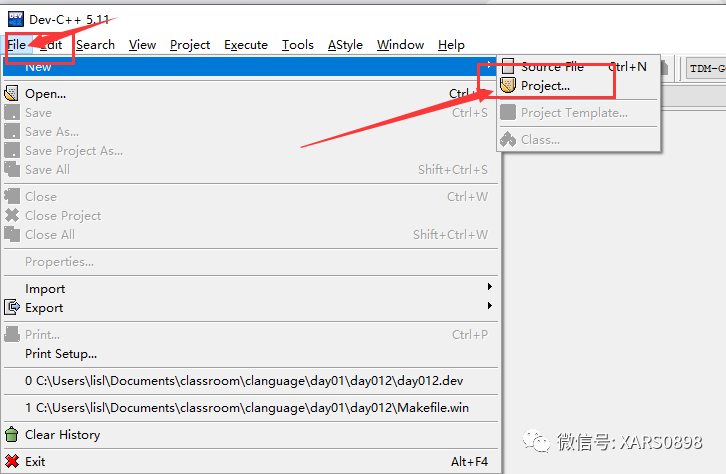Click the Close Project cross icon
726x474 pixels.
tap(12, 215)
